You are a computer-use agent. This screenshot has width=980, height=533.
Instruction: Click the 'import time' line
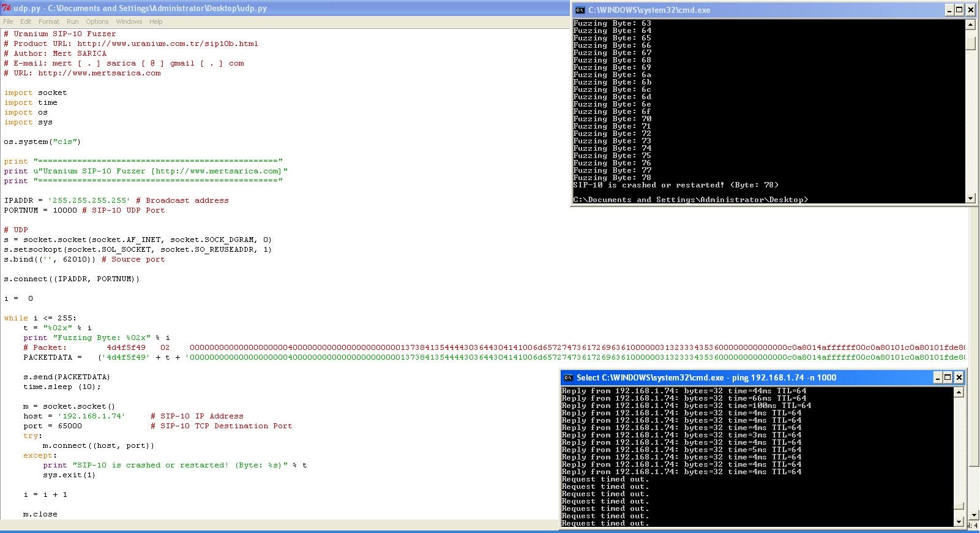(30, 102)
